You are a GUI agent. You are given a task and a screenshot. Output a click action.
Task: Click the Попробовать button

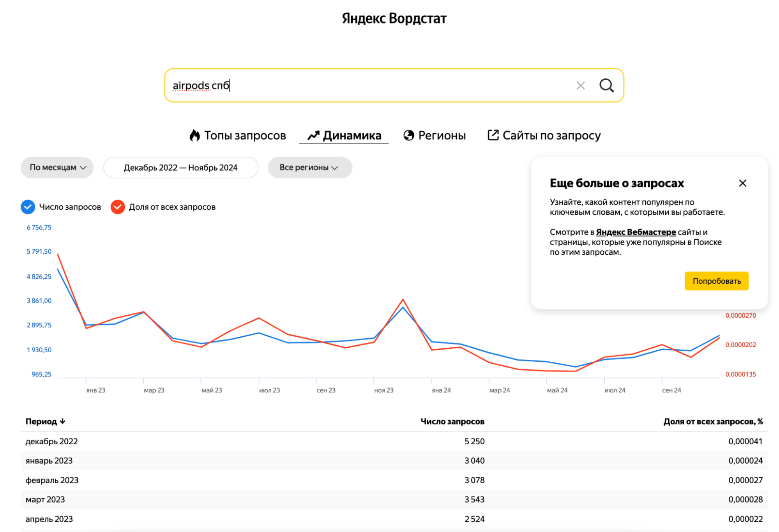click(x=717, y=281)
